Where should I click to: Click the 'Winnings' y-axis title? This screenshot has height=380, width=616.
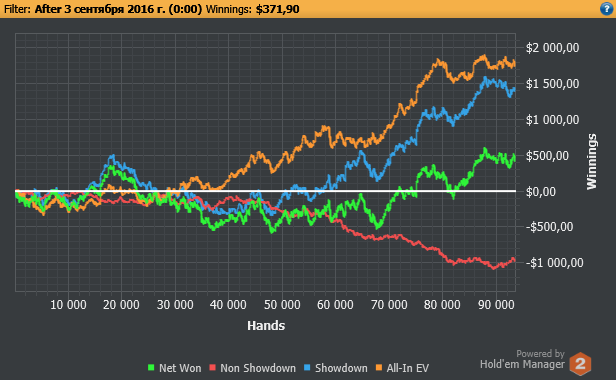pos(592,162)
